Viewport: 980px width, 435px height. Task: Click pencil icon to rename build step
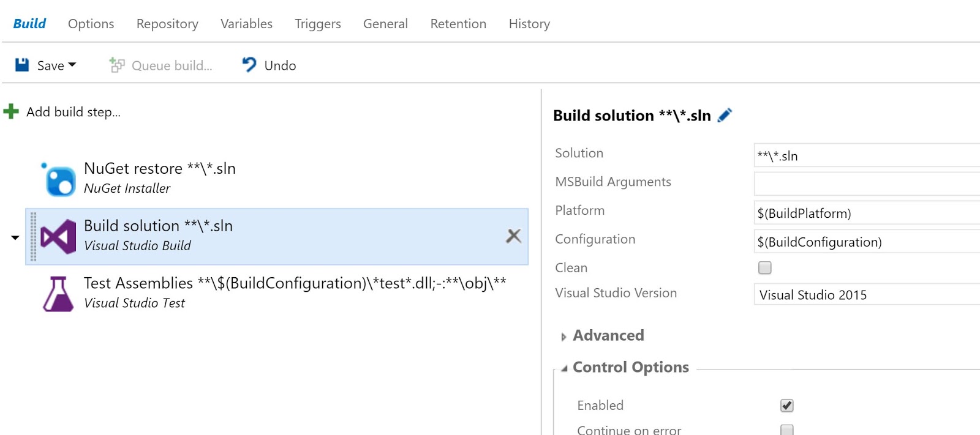click(x=725, y=115)
